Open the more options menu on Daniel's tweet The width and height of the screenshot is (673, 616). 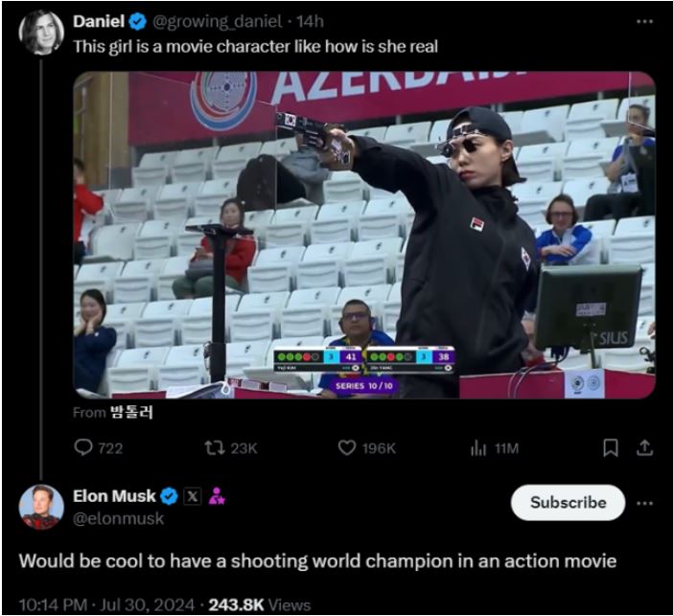tap(643, 21)
